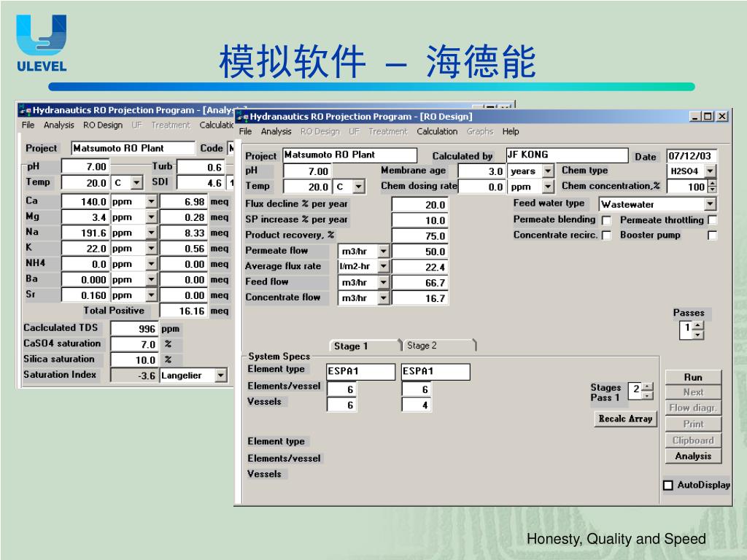This screenshot has width=747, height=560.
Task: Open the Temp unit dropdown in Analysis window
Action: click(136, 182)
